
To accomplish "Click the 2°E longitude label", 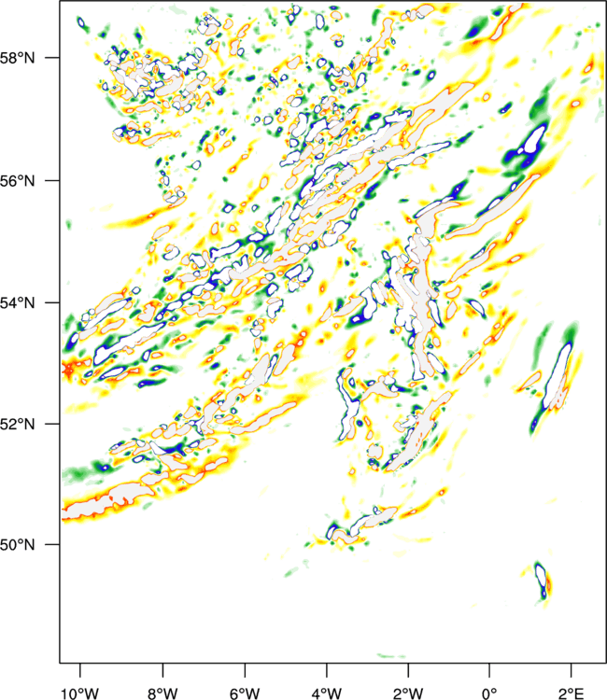I will pyautogui.click(x=571, y=693).
